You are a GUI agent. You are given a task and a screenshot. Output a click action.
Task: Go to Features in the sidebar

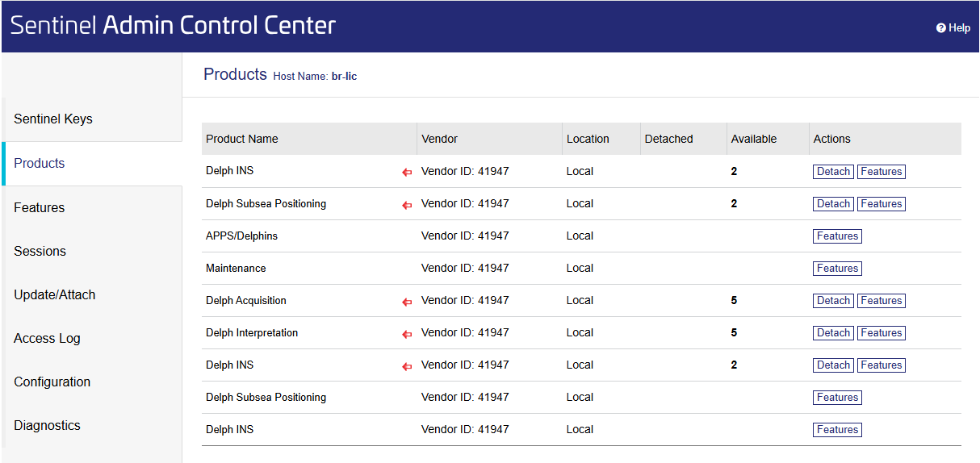click(x=40, y=207)
